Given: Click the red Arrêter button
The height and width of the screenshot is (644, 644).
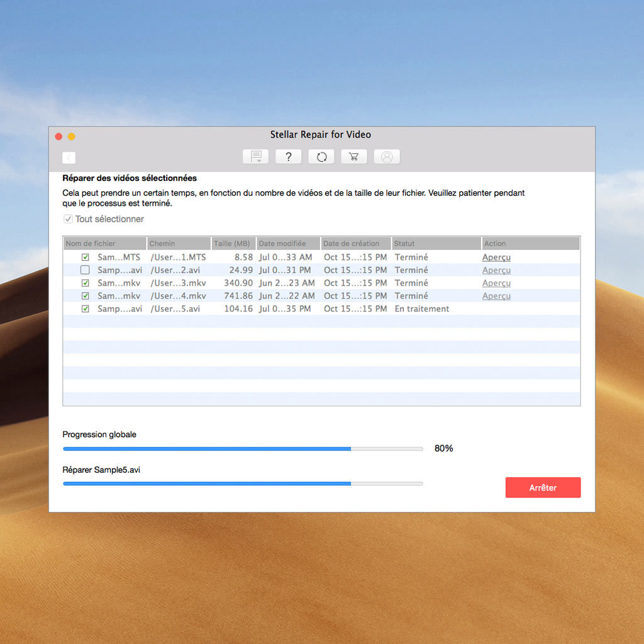Looking at the screenshot, I should [x=543, y=487].
